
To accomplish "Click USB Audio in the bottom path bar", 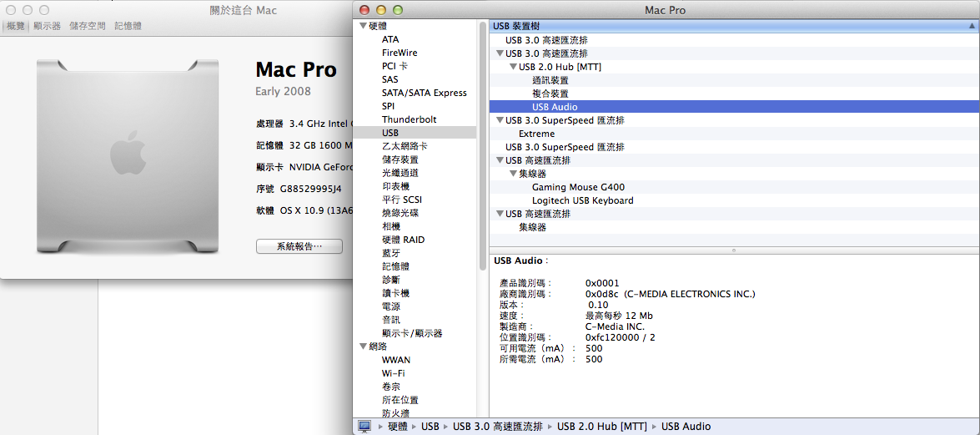I will [x=686, y=427].
